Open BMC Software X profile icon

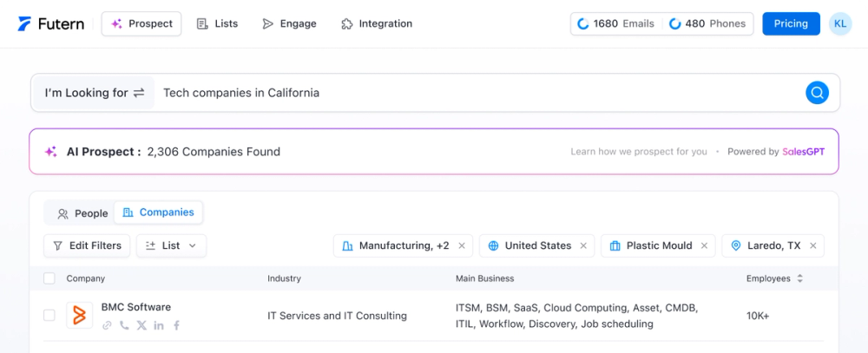[x=141, y=325]
